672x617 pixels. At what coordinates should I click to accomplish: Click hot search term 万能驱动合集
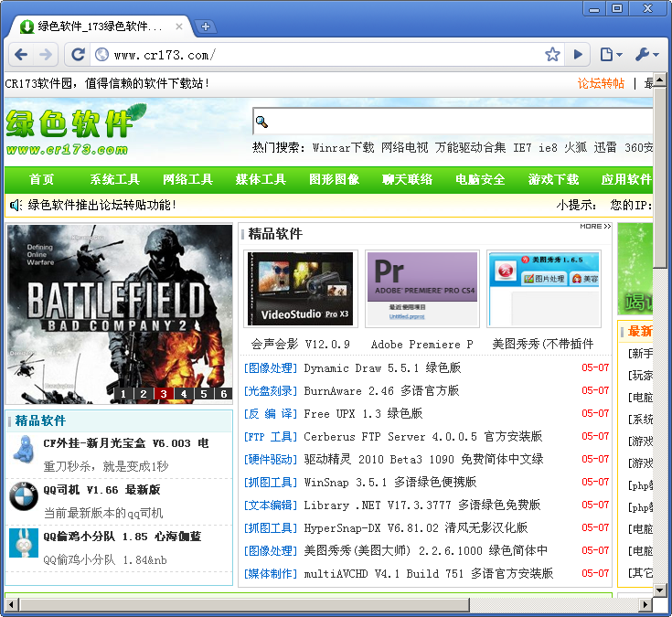click(x=470, y=148)
